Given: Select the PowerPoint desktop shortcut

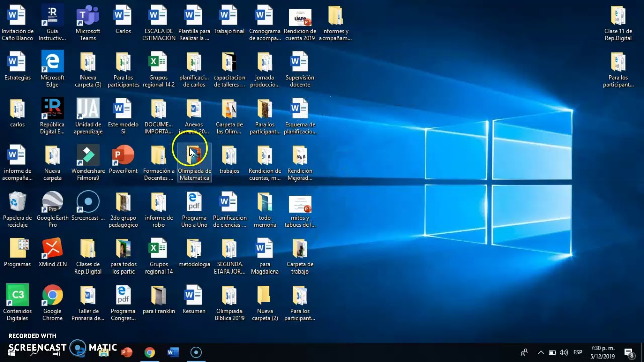Looking at the screenshot, I should 123,160.
